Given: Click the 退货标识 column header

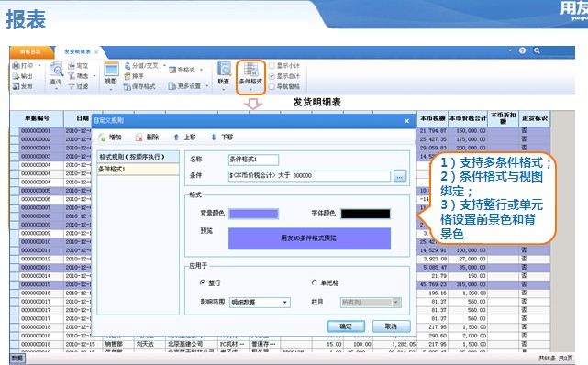Looking at the screenshot, I should (x=535, y=118).
